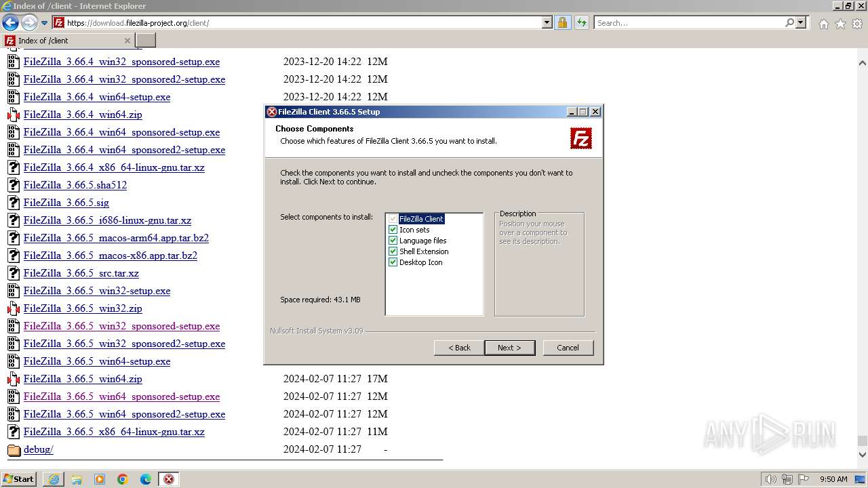The width and height of the screenshot is (868, 488).
Task: Open the search provider dropdown arrow
Action: coord(801,22)
